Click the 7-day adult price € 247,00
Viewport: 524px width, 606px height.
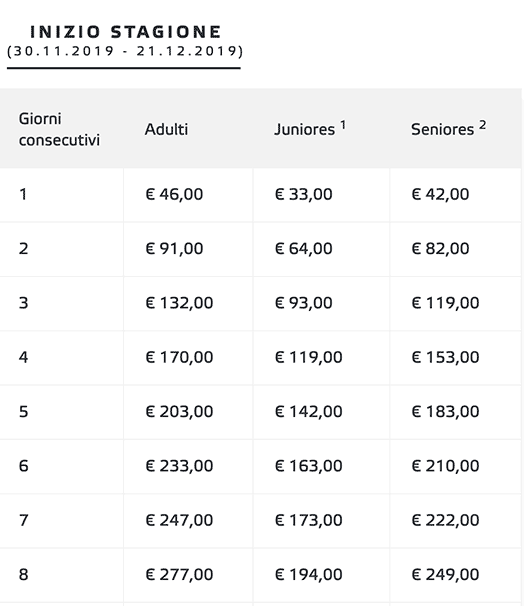(x=179, y=520)
